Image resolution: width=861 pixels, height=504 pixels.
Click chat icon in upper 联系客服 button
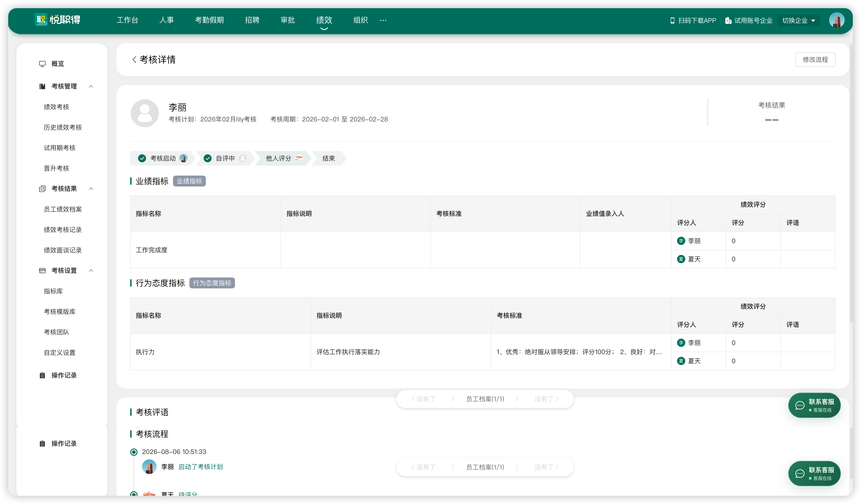pos(800,405)
